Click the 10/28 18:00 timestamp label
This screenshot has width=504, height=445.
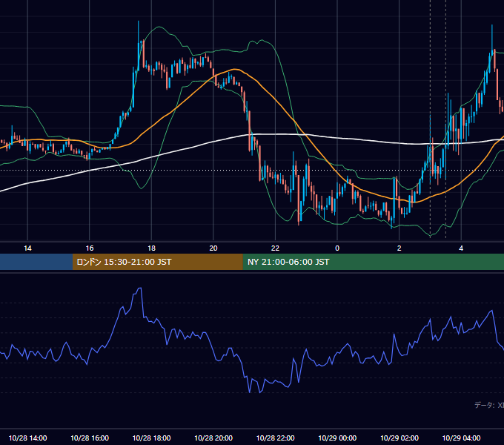point(151,438)
